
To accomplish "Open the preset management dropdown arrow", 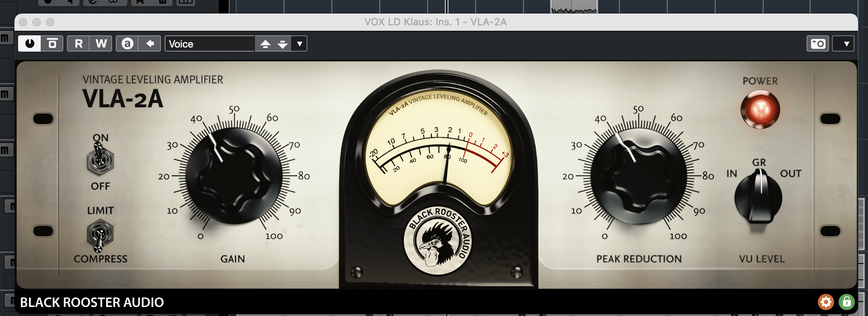I will click(299, 44).
